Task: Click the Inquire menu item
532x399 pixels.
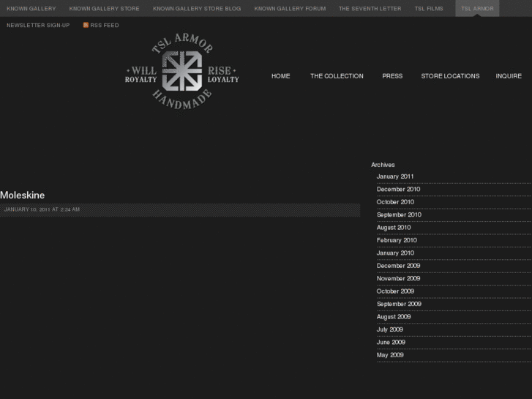Action: [509, 76]
